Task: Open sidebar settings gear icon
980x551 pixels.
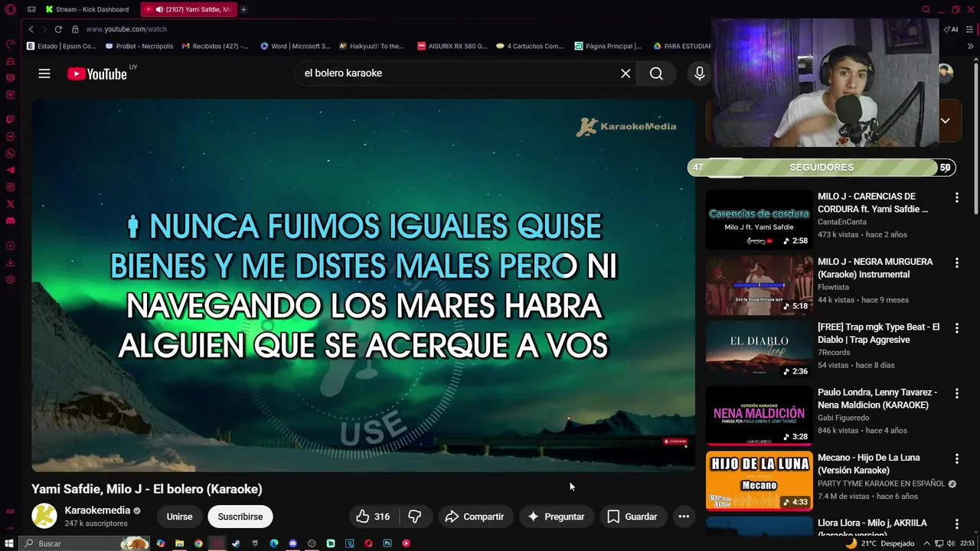Action: tap(11, 279)
